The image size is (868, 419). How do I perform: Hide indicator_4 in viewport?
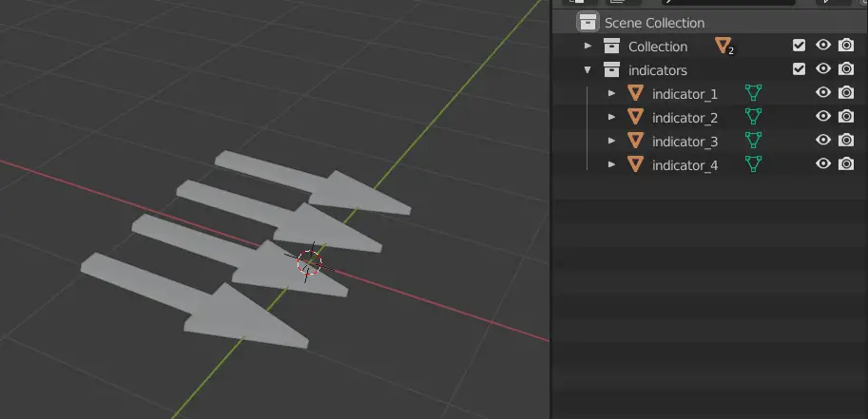point(823,164)
